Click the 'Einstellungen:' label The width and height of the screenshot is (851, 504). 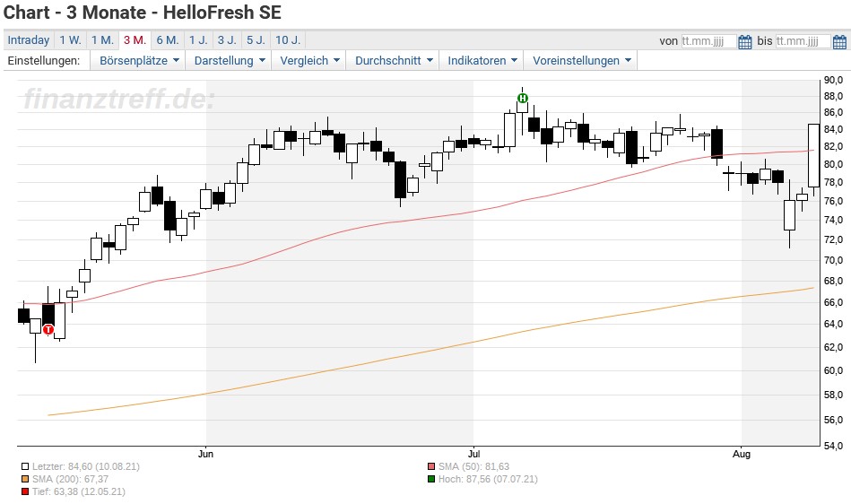click(43, 61)
